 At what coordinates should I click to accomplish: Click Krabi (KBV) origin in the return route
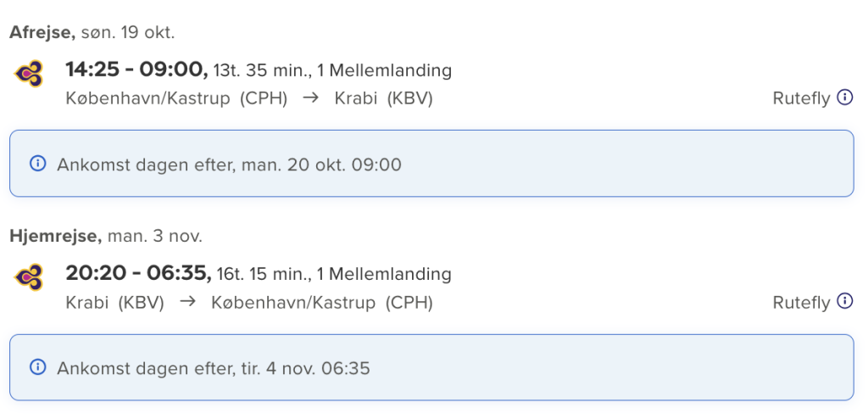coord(114,303)
